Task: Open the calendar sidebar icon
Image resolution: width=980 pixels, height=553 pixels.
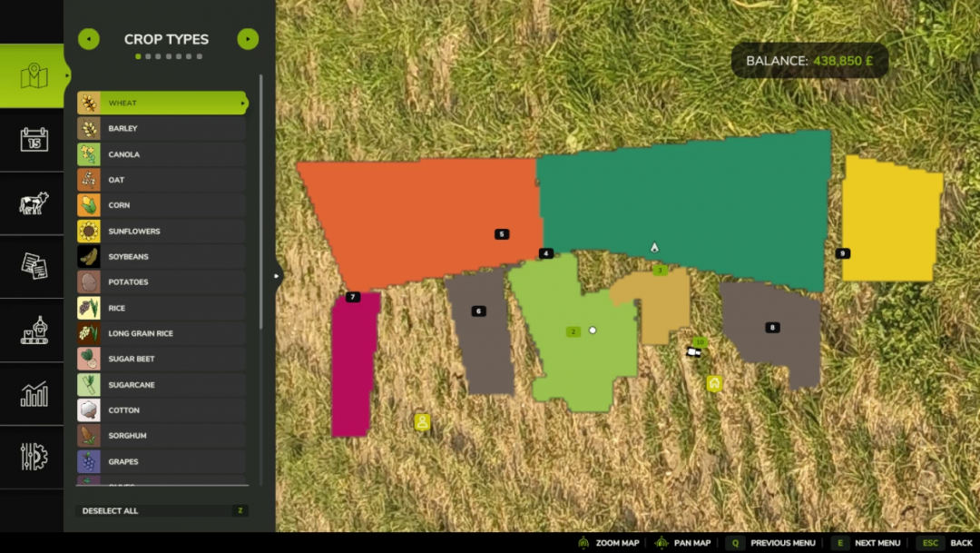Action: click(x=34, y=140)
